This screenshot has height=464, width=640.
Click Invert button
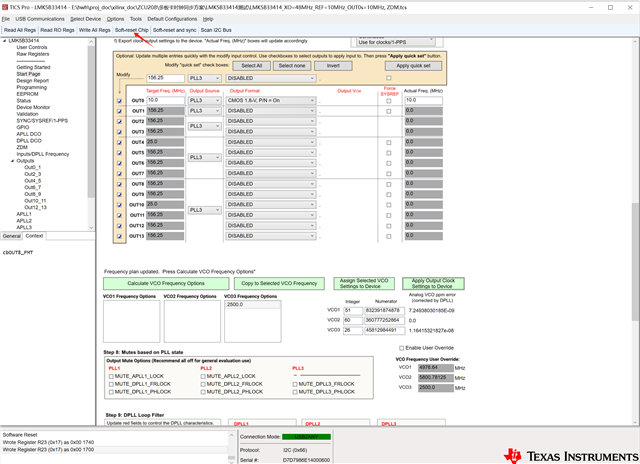(333, 66)
